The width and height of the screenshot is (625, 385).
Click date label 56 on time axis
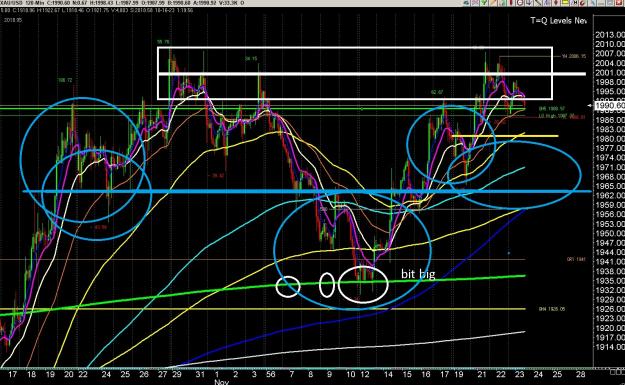pos(271,374)
